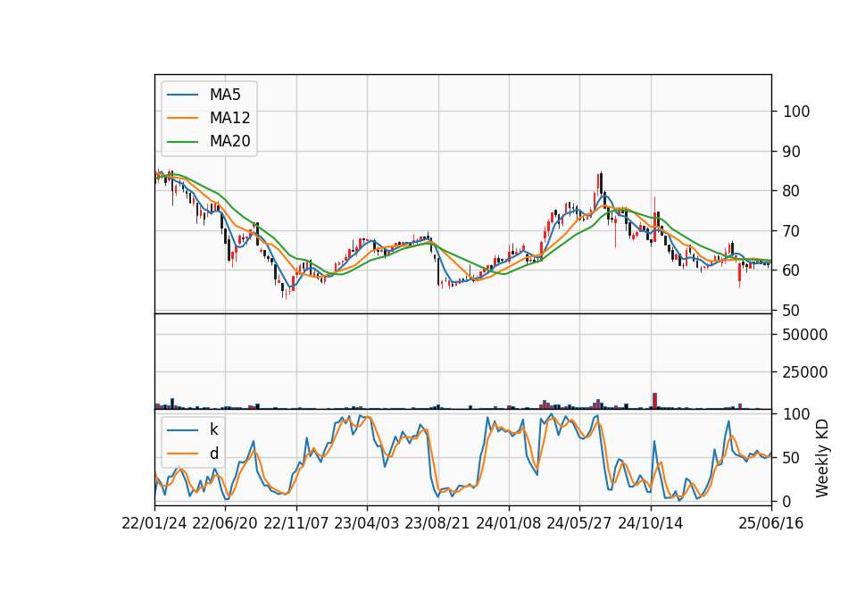This screenshot has height=616, width=857.
Task: Click the orange MA12 legend line sample
Action: click(x=182, y=118)
